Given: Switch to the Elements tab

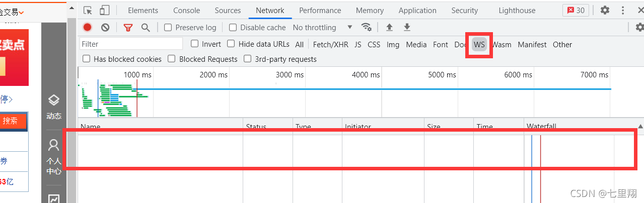Looking at the screenshot, I should pos(143,10).
